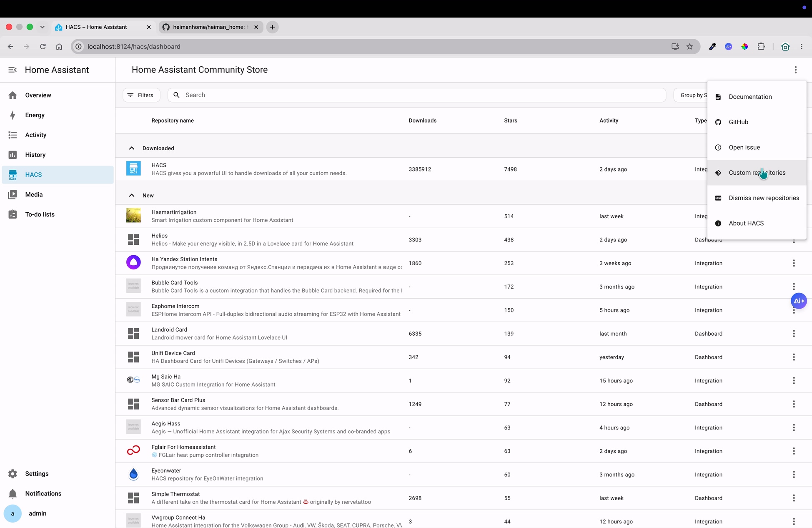Image resolution: width=812 pixels, height=528 pixels.
Task: Select Open issue menu entry
Action: (x=757, y=147)
